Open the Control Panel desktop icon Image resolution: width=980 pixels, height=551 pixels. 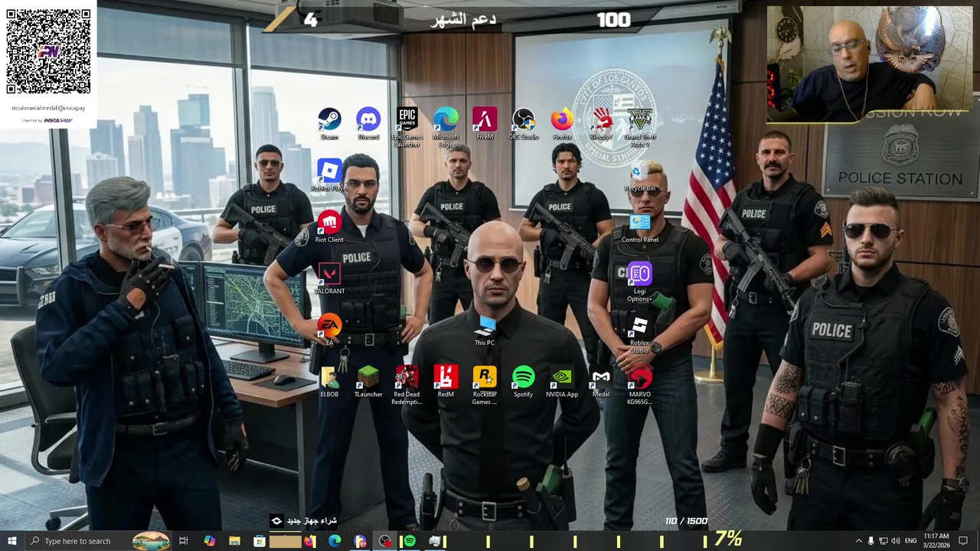tap(640, 227)
